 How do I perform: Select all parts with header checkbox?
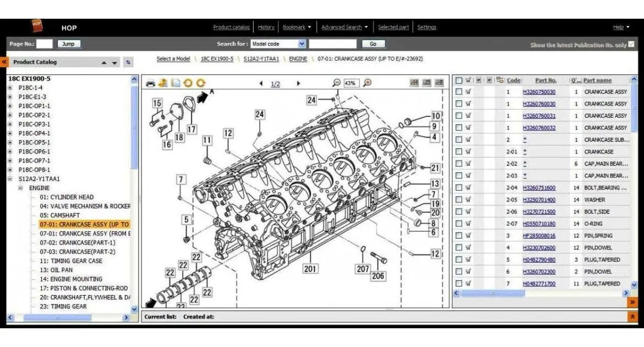(459, 80)
